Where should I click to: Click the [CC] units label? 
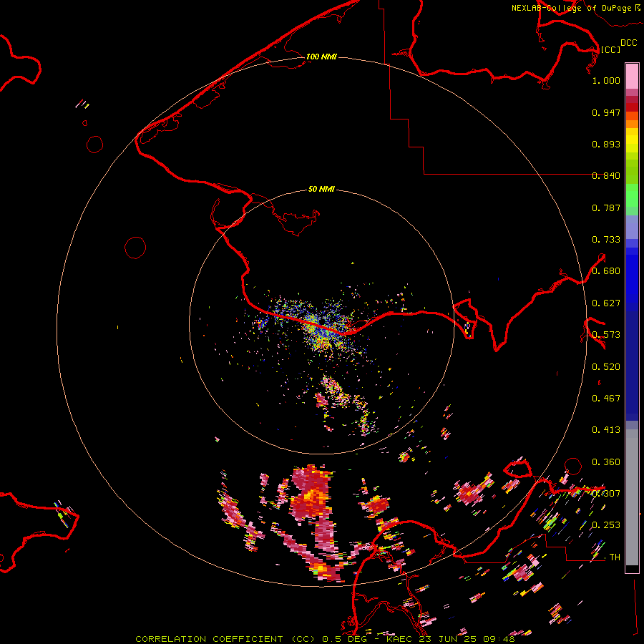610,49
